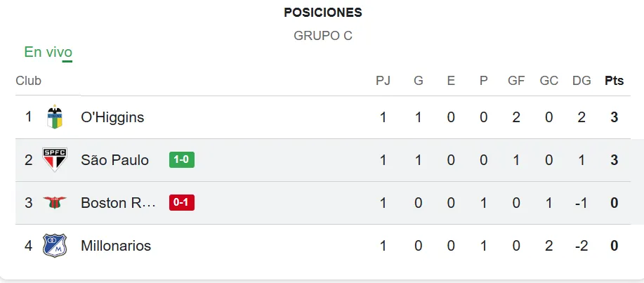Select the En vivo tab

[x=48, y=52]
